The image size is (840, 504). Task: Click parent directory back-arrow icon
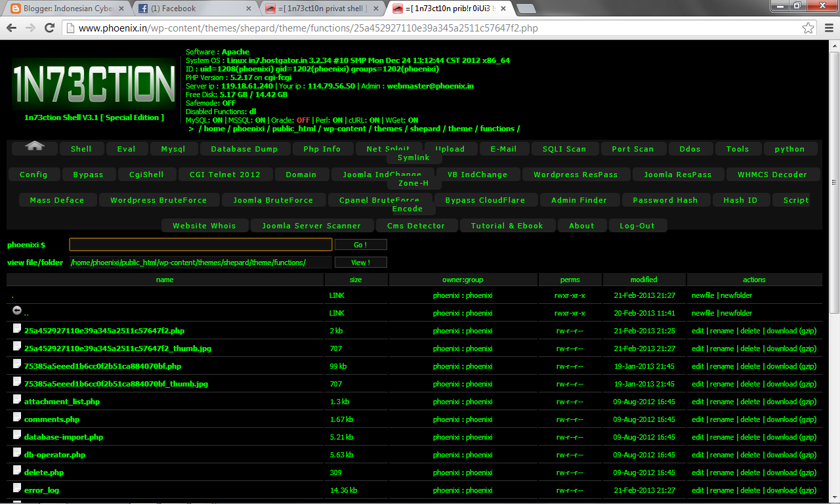point(17,310)
